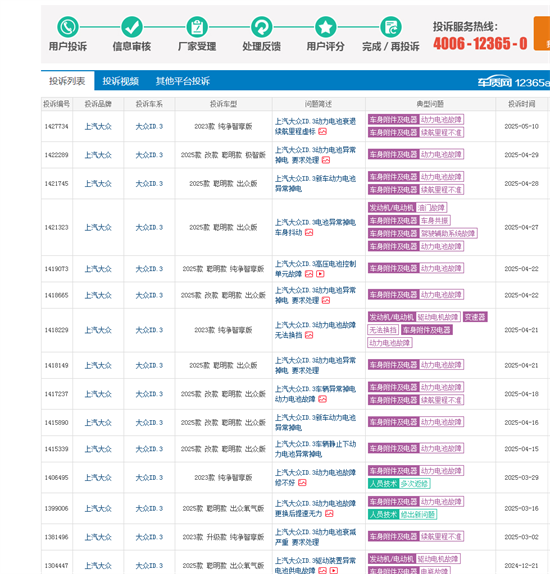Viewport: 550px width, 574px height.
Task: Click the orange button beside the hotline
Action: point(542,33)
